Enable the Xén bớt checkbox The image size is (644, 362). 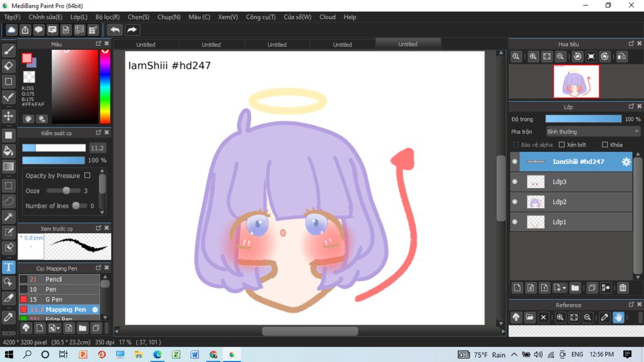coord(562,145)
